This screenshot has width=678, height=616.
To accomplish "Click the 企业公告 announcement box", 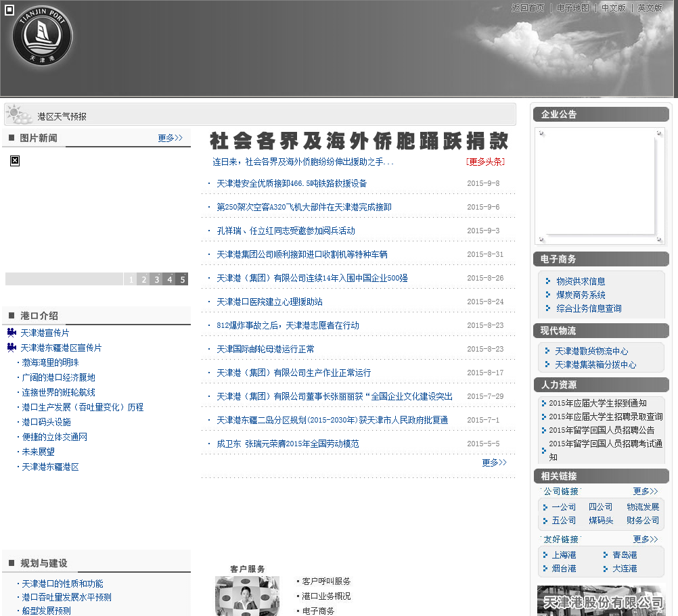I will tap(600, 186).
